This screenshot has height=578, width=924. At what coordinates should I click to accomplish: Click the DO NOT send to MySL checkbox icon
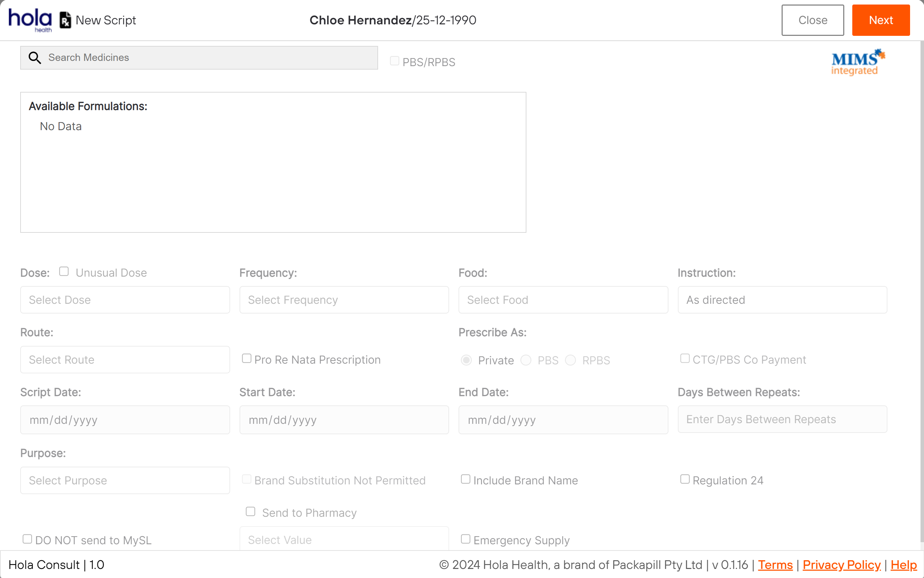[x=27, y=539]
